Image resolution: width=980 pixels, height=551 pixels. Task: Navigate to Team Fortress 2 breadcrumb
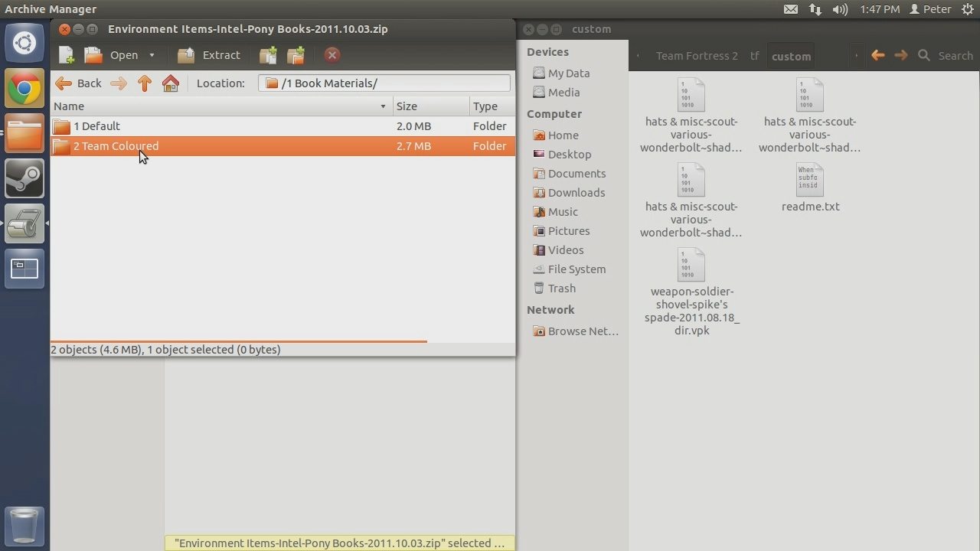click(697, 56)
